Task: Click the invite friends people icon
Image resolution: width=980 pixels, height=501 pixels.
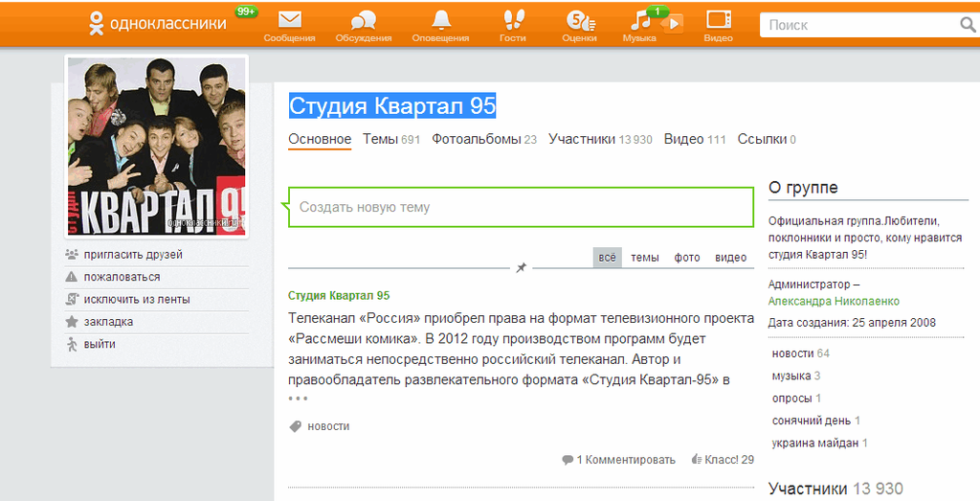Action: [72, 255]
